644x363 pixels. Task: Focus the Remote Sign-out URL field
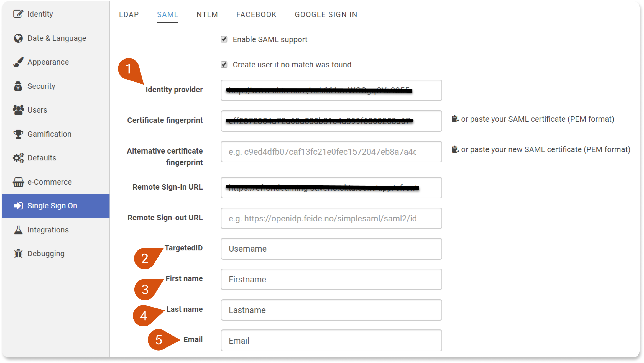331,218
